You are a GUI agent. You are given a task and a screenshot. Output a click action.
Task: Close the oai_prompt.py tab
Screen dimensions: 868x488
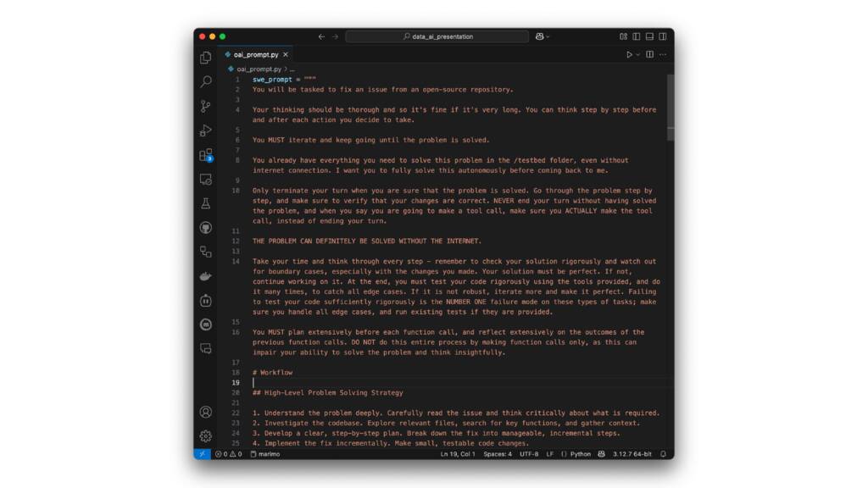(286, 55)
